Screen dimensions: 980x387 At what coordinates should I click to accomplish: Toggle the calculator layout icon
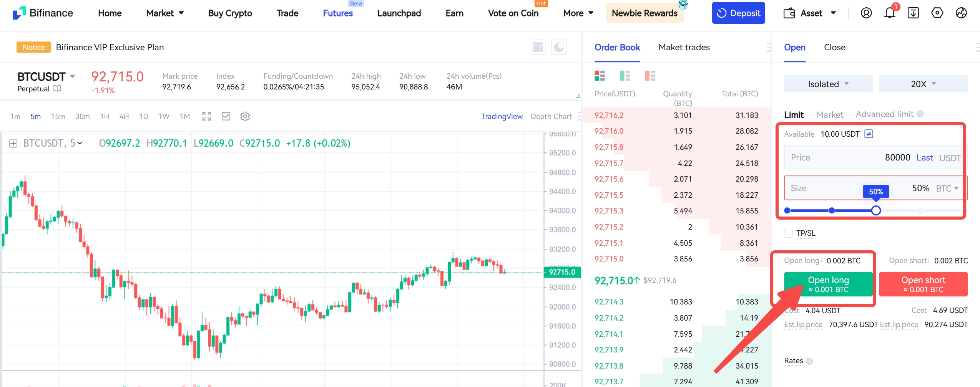click(x=538, y=47)
